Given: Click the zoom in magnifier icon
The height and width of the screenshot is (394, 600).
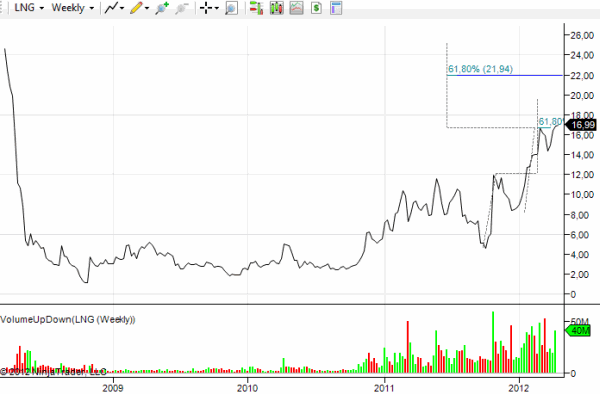Looking at the screenshot, I should point(162,8).
